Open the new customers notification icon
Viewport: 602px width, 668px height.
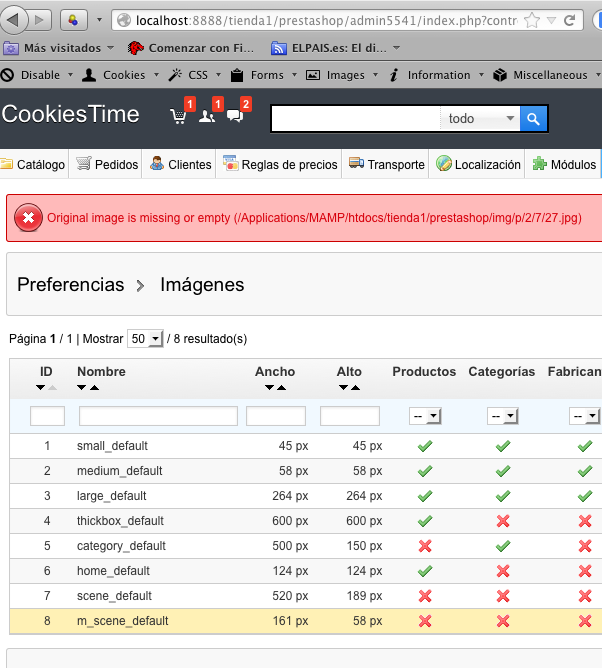pos(207,116)
